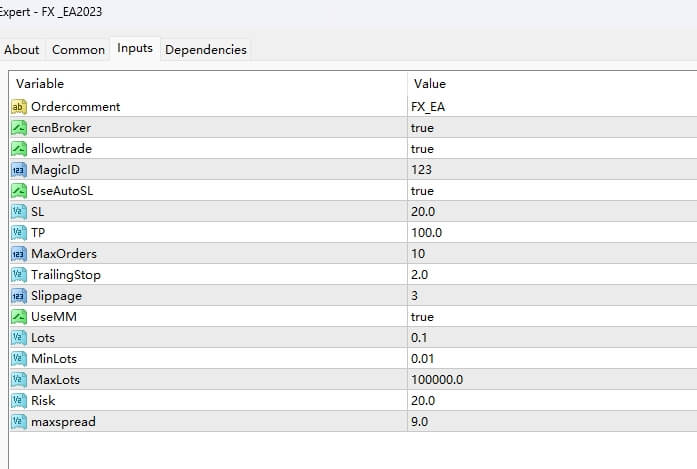Click the Value column header
Screen dimensions: 697x469
pos(430,83)
